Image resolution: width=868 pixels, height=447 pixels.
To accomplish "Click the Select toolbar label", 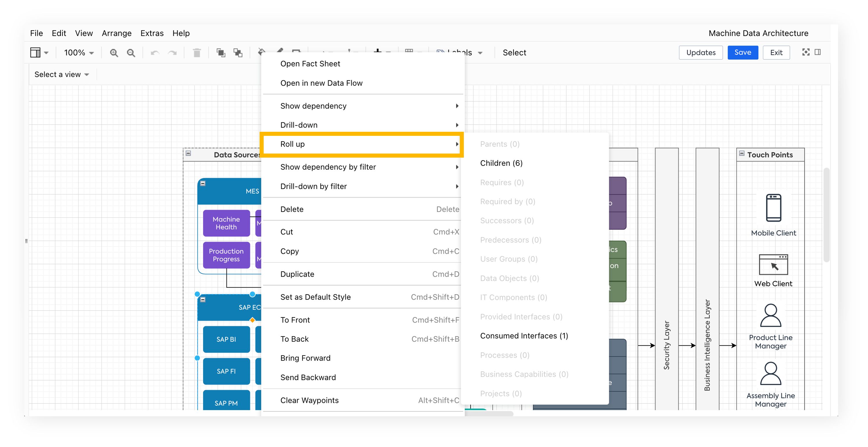I will pyautogui.click(x=514, y=53).
